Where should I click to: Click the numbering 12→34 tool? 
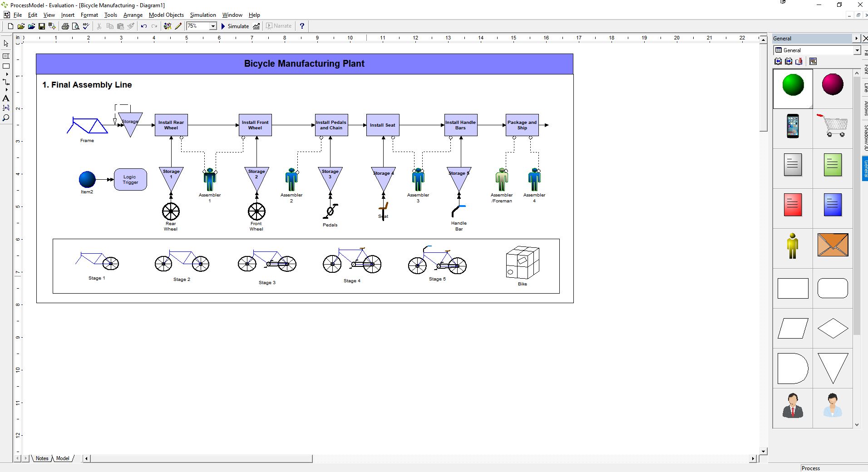tap(6, 108)
